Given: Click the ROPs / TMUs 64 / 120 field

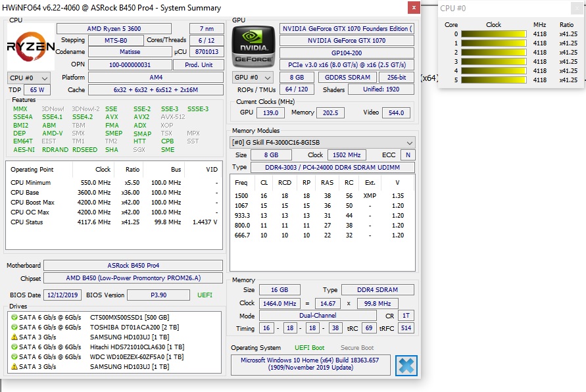Looking at the screenshot, I should [x=297, y=89].
